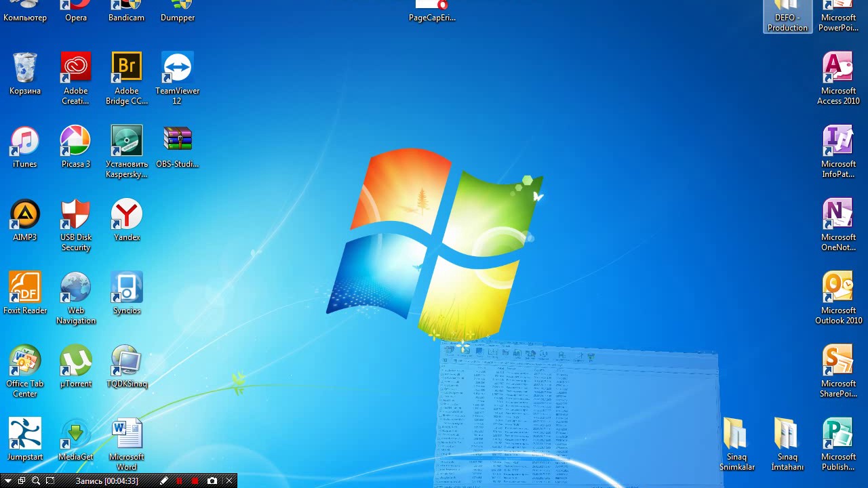
Task: Select the Opera browser shortcut
Action: pyautogui.click(x=76, y=12)
